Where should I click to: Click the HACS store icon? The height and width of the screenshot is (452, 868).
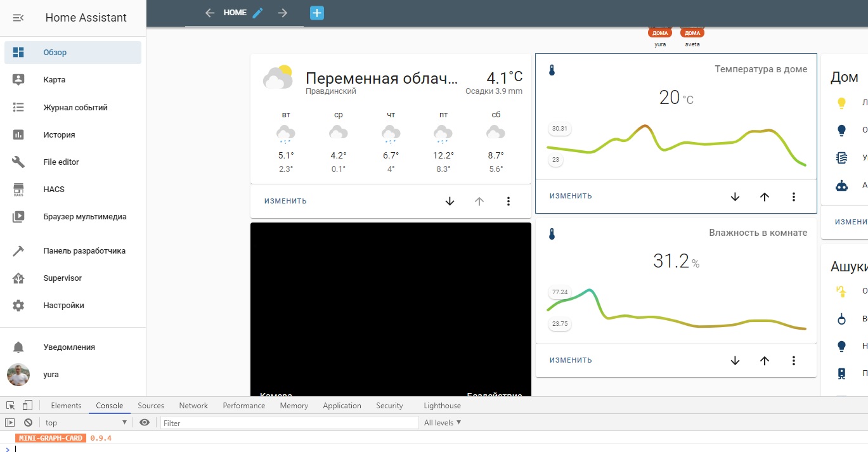18,189
